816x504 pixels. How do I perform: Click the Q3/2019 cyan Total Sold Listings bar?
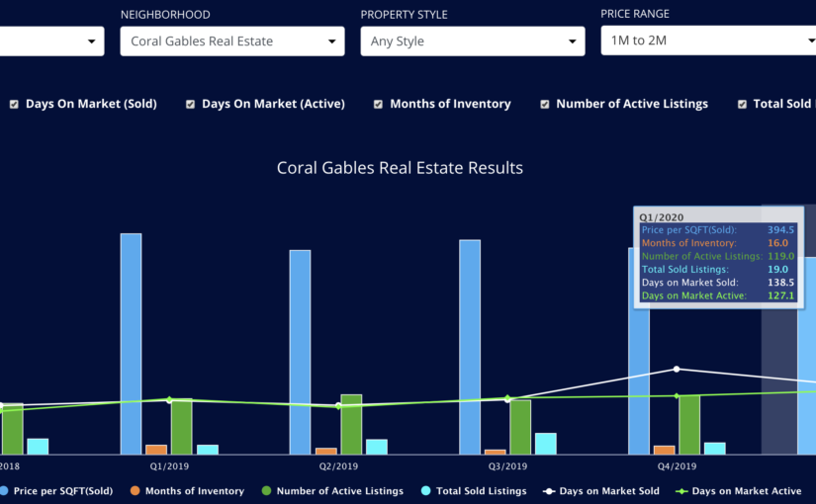[546, 444]
